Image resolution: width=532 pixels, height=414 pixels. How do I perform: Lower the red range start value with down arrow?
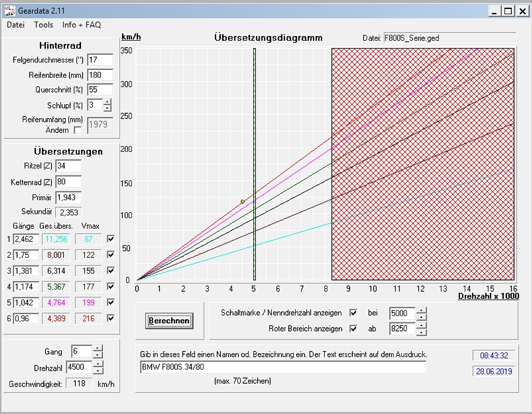coord(421,332)
